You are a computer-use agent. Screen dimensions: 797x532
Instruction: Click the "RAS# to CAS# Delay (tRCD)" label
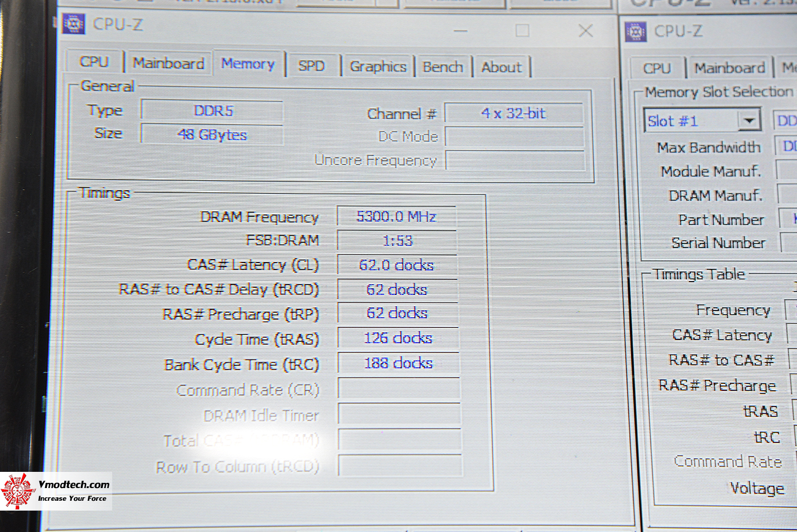point(219,289)
